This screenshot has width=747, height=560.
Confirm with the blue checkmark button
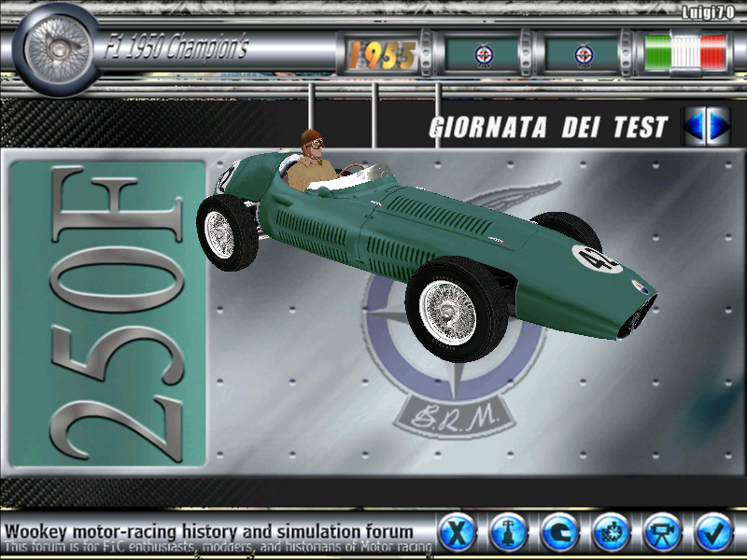point(714,532)
